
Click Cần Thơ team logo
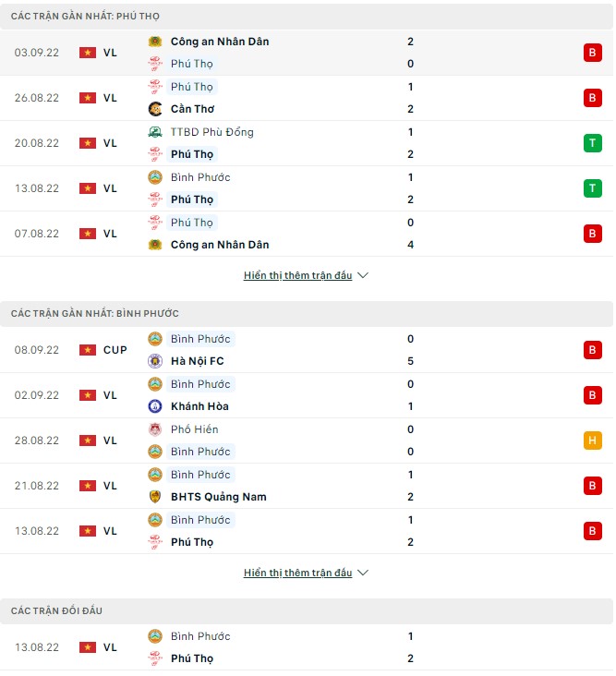tap(155, 109)
